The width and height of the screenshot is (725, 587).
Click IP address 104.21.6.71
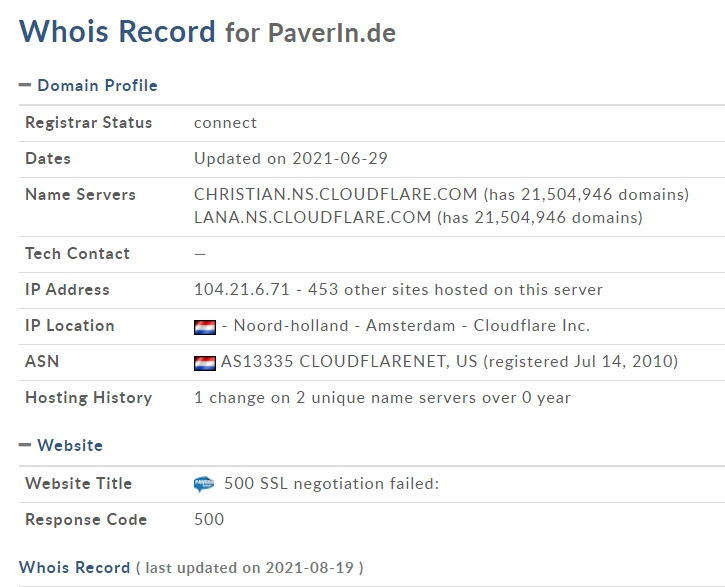(x=242, y=289)
